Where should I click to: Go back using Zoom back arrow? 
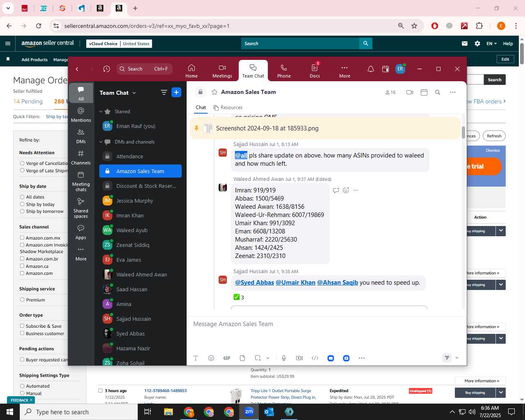point(77,69)
